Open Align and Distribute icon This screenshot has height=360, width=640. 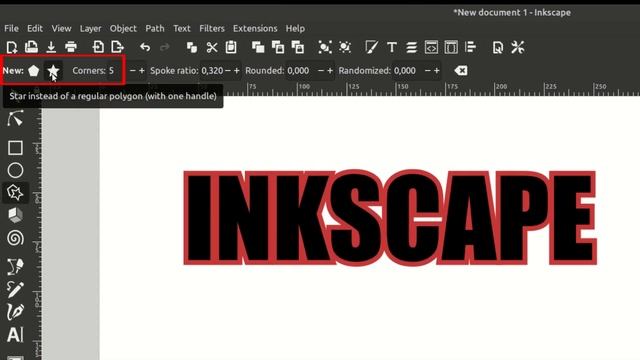[x=471, y=47]
